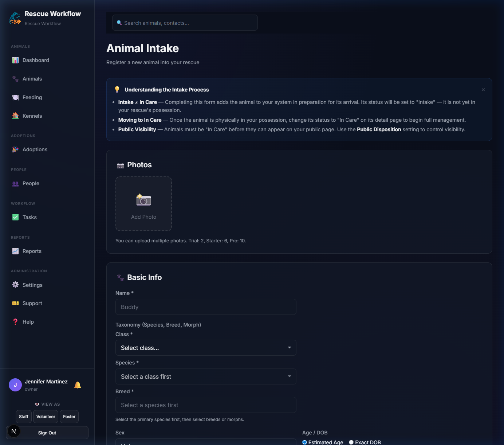The image size is (504, 445).
Task: Dismiss the Understanding the Intake Process banner
Action: point(483,90)
